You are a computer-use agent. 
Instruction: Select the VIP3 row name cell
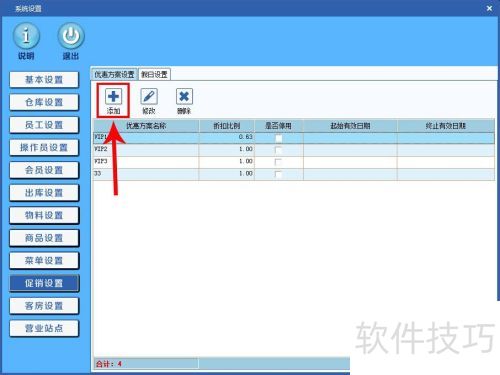[x=146, y=162]
